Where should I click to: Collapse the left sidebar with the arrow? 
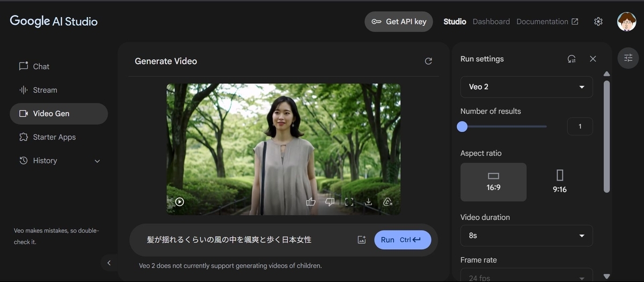click(x=109, y=263)
